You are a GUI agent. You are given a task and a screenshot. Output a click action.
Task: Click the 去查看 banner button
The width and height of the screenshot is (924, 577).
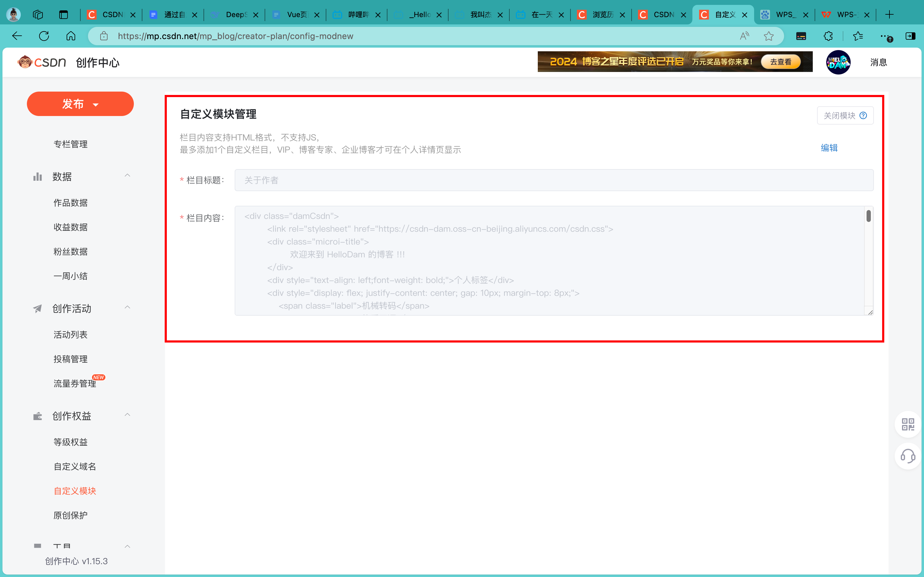[780, 61]
